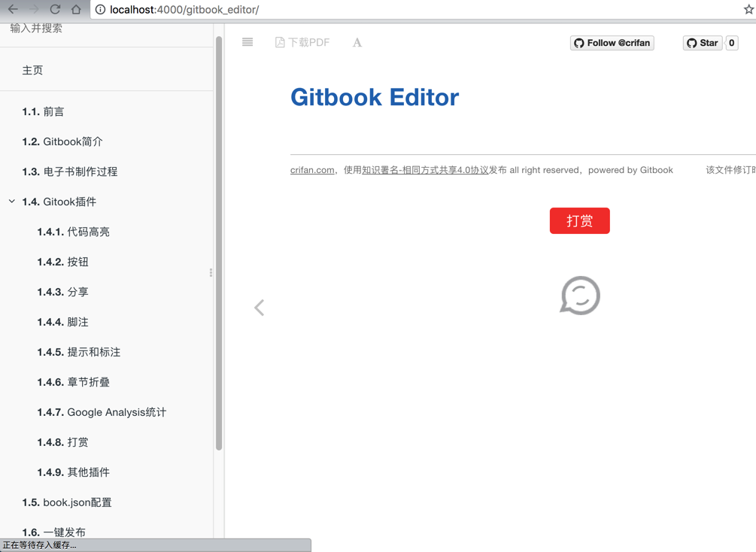Open the 知识署名-相同方式共享4.0协议 license link
Screen dimensions: 756x552
(425, 170)
